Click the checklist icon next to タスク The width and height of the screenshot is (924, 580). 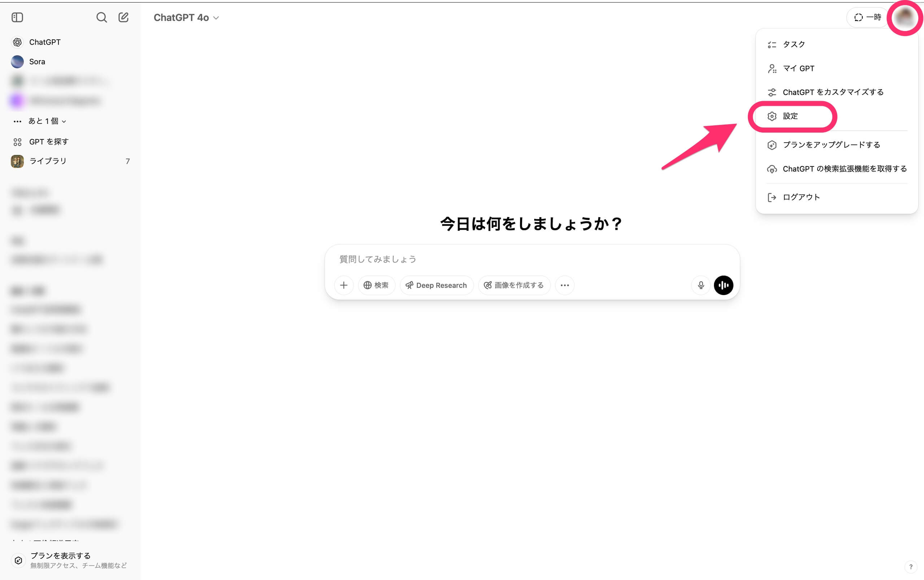(x=772, y=45)
